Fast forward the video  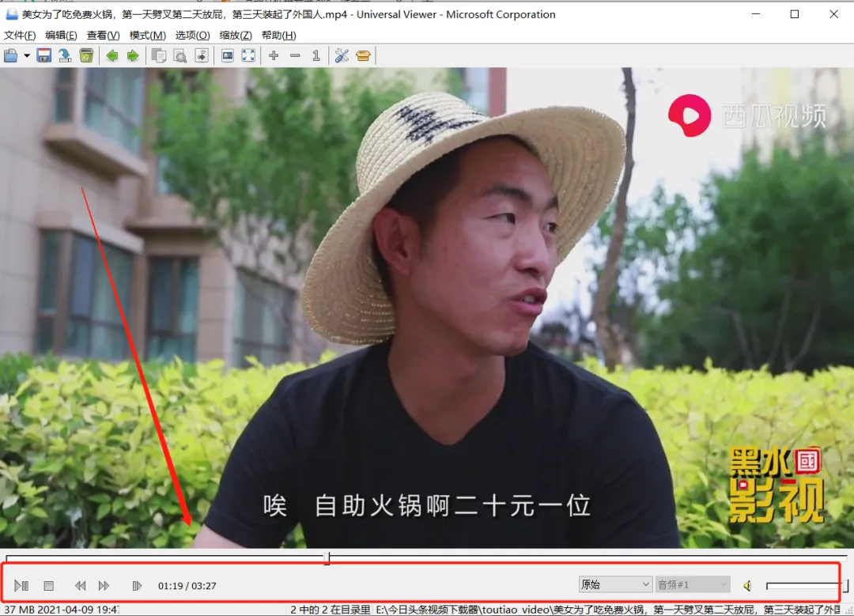(104, 585)
